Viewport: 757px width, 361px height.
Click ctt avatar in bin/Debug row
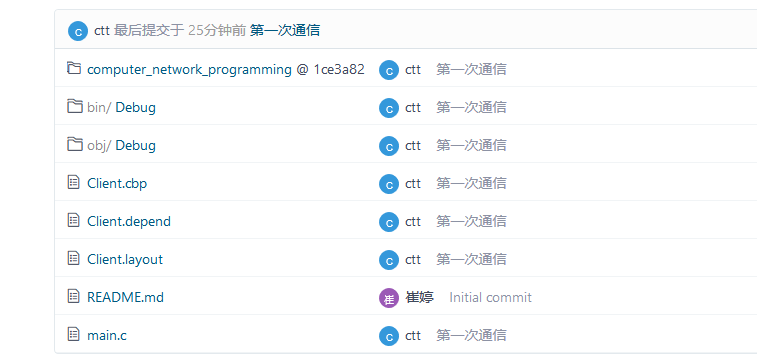tap(389, 108)
